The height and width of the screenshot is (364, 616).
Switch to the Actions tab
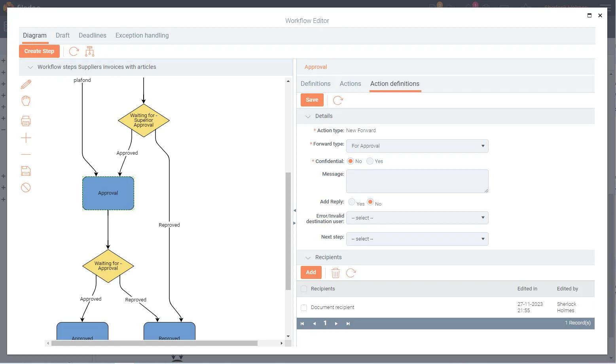pyautogui.click(x=351, y=83)
